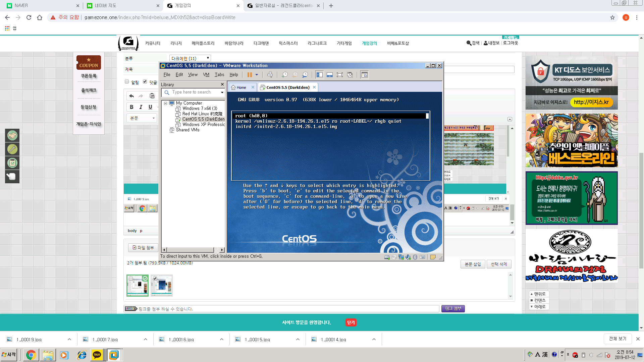Click the VMware pause VM toolbar button
This screenshot has height=362, width=644.
point(250,75)
